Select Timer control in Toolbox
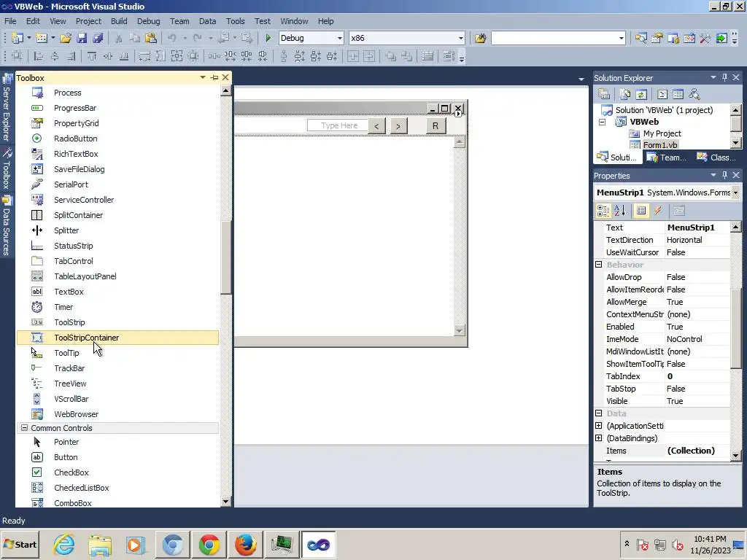This screenshot has width=747, height=560. pos(117,307)
